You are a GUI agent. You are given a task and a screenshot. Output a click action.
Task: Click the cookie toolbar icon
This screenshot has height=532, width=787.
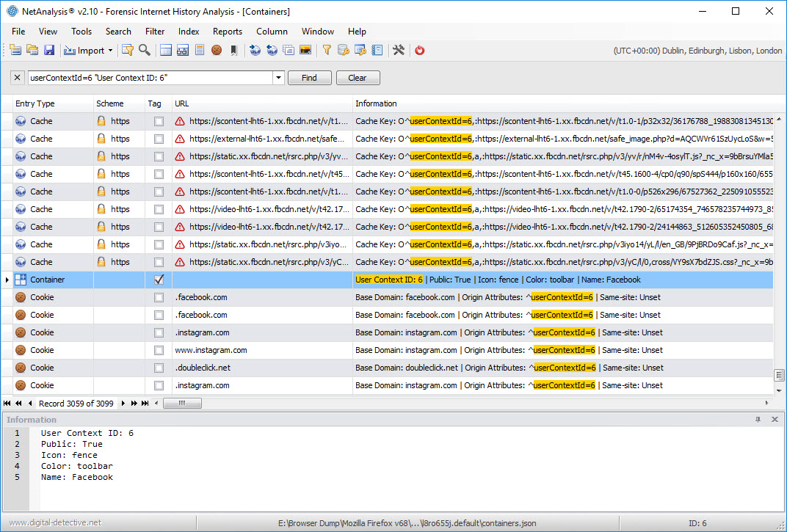(x=217, y=50)
